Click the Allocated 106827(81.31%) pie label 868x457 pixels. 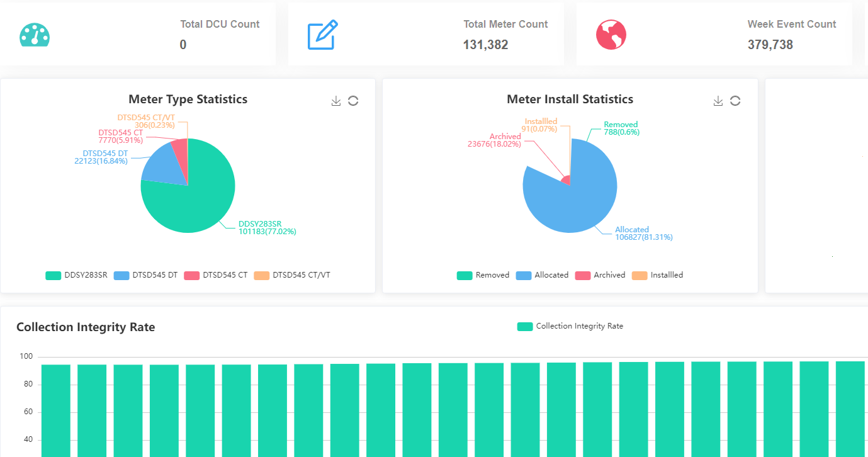644,234
